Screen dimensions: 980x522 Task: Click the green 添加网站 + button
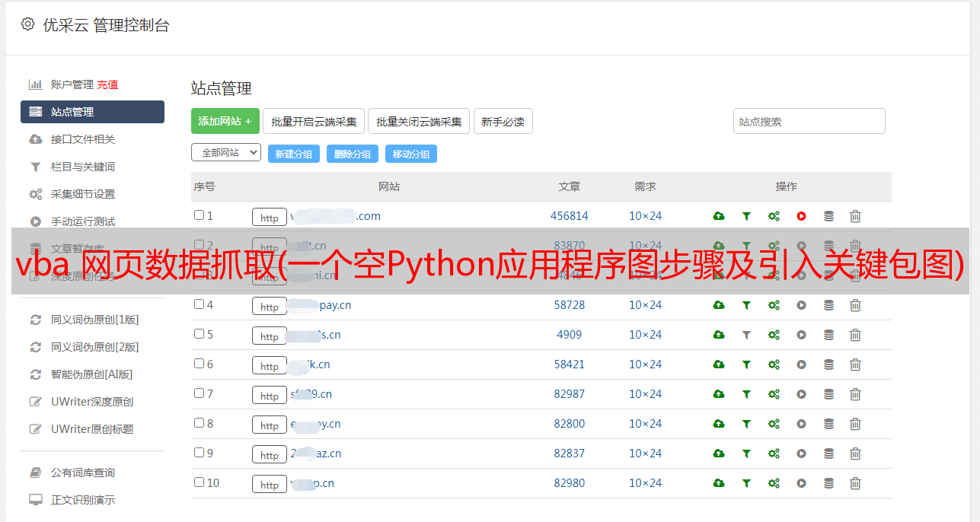click(x=225, y=121)
